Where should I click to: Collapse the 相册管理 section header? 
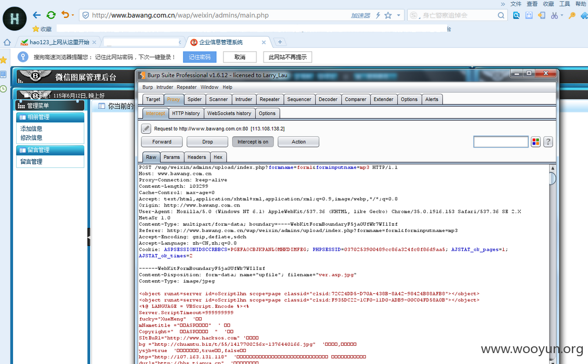(50, 117)
